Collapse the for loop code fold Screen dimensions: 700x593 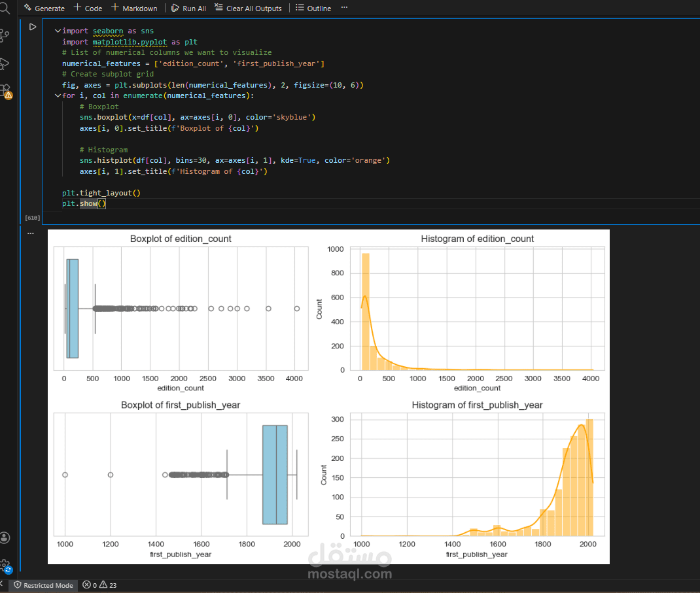[58, 95]
